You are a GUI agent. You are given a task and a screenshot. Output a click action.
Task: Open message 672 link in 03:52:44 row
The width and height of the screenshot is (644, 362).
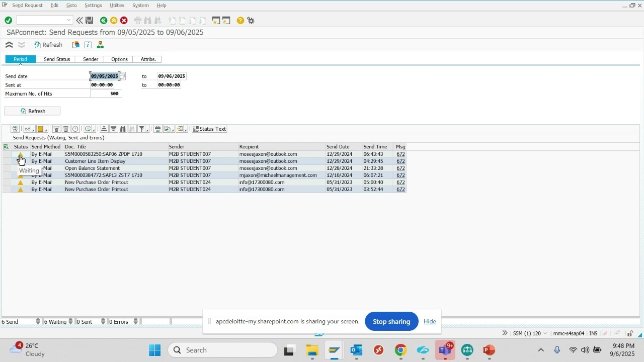[x=400, y=190]
